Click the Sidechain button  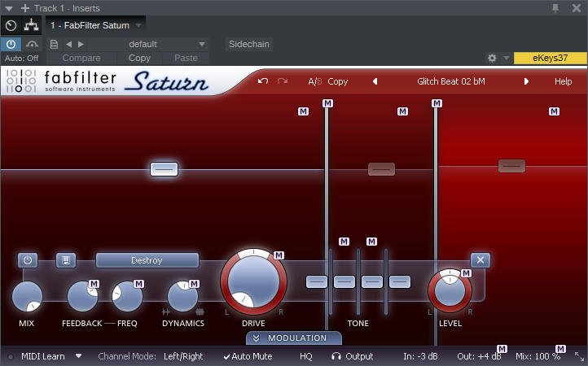[249, 44]
